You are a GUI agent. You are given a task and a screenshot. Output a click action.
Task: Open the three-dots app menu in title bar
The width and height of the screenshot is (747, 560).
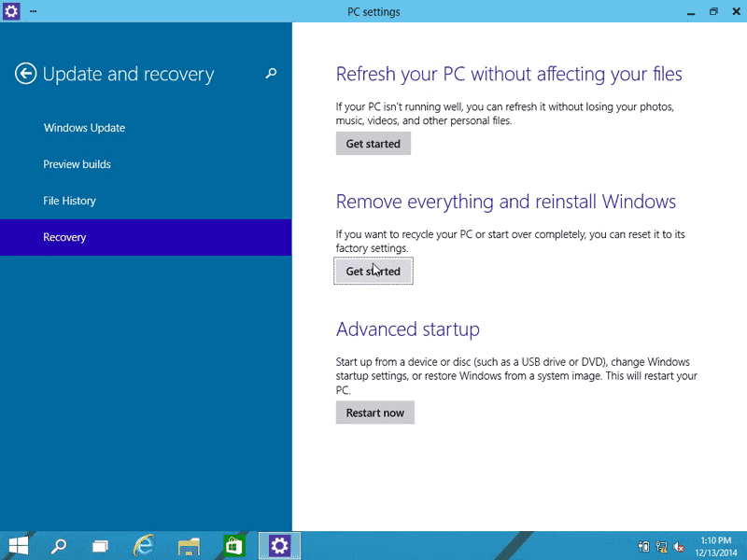tap(33, 11)
